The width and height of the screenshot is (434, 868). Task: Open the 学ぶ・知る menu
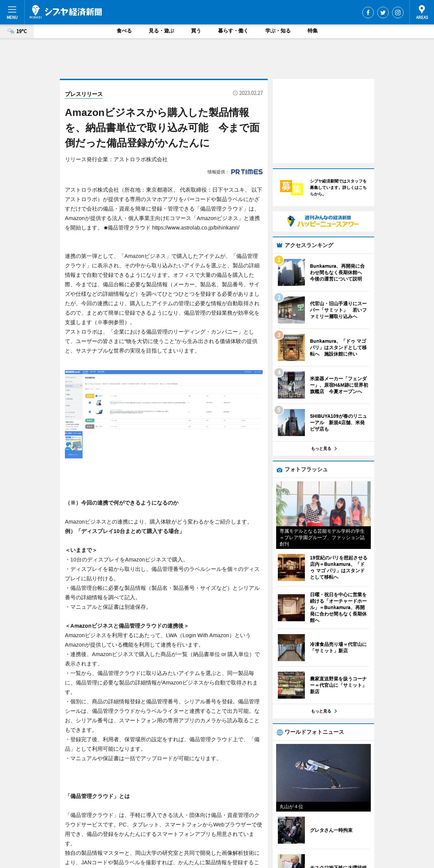278,31
